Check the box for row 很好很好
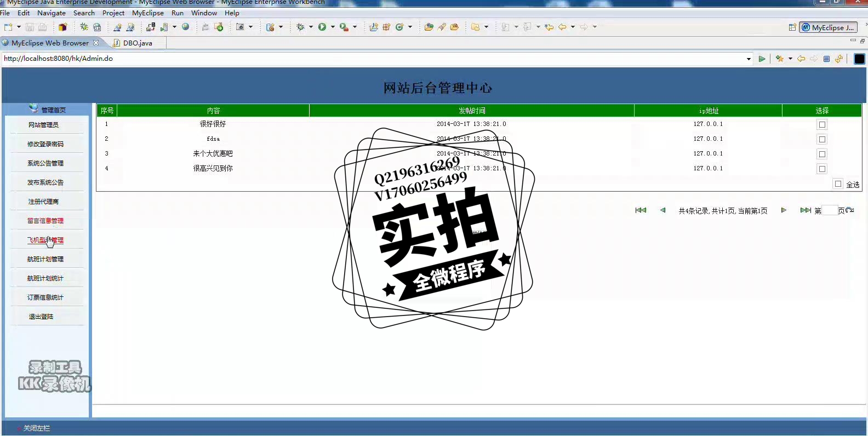Screen dimensions: 868x436 tap(822, 124)
